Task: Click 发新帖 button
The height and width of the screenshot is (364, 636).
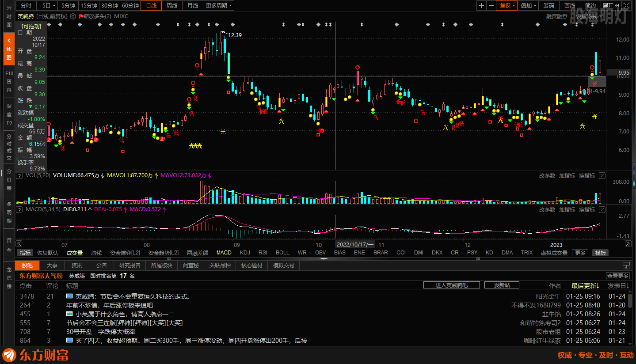Action: click(x=502, y=285)
